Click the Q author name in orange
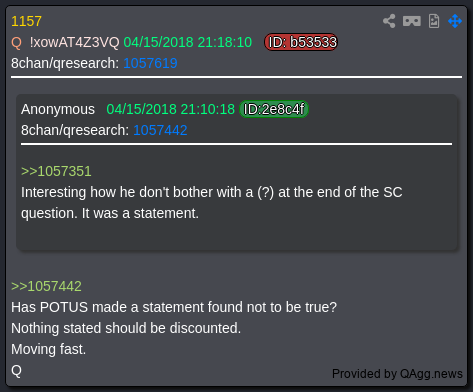473x392 pixels. pos(16,43)
